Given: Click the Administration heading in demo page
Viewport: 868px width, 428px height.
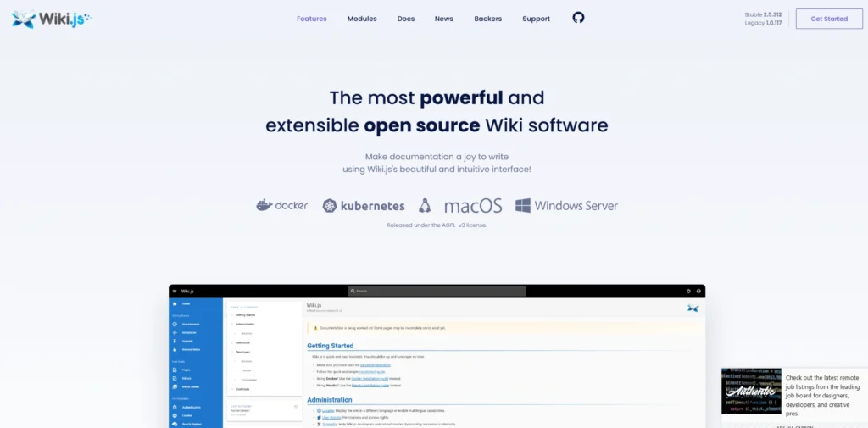Looking at the screenshot, I should pos(330,400).
